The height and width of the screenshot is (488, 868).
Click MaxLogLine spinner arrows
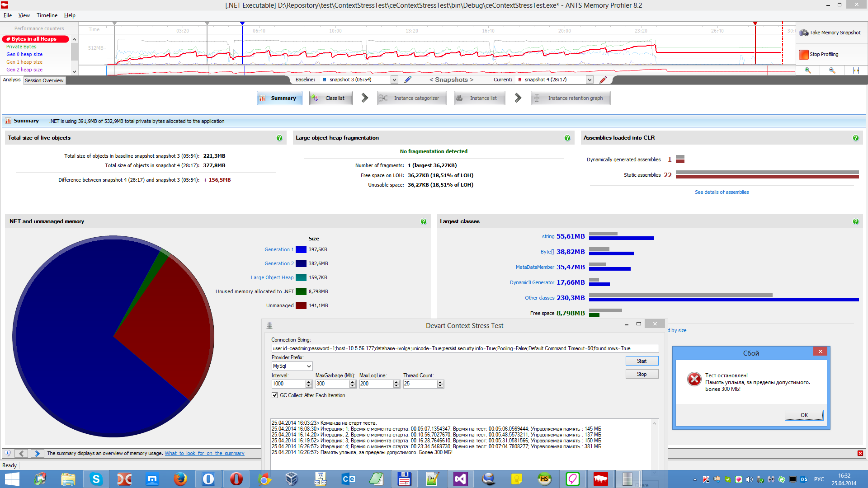tap(396, 384)
